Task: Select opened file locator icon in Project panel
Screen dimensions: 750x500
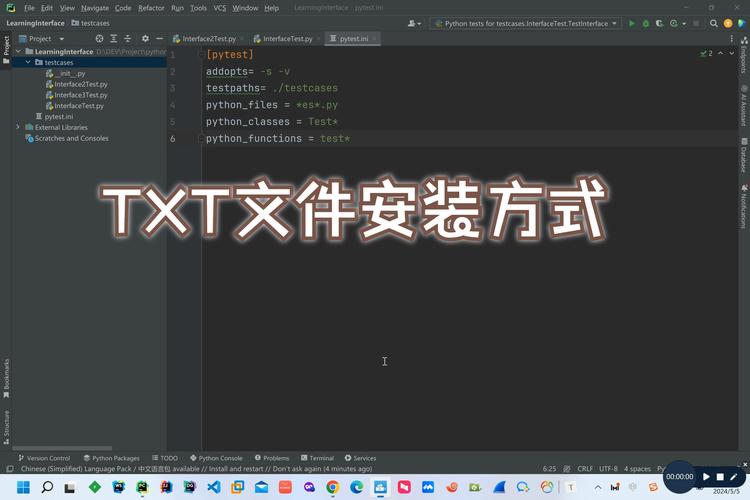Action: [x=99, y=39]
